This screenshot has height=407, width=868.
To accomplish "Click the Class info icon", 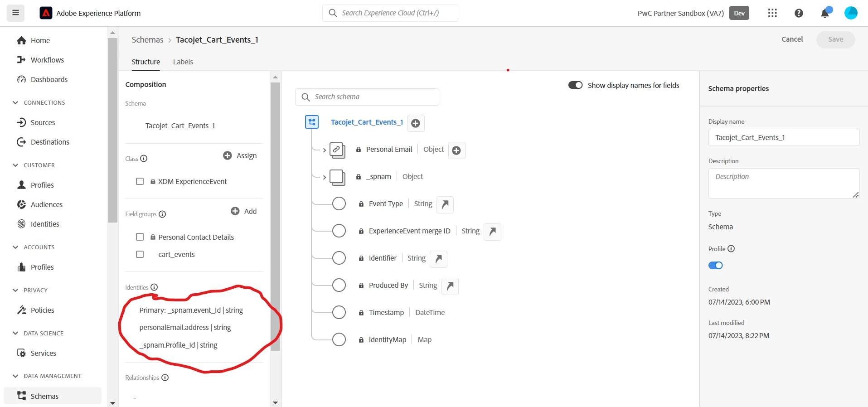I will pyautogui.click(x=144, y=158).
